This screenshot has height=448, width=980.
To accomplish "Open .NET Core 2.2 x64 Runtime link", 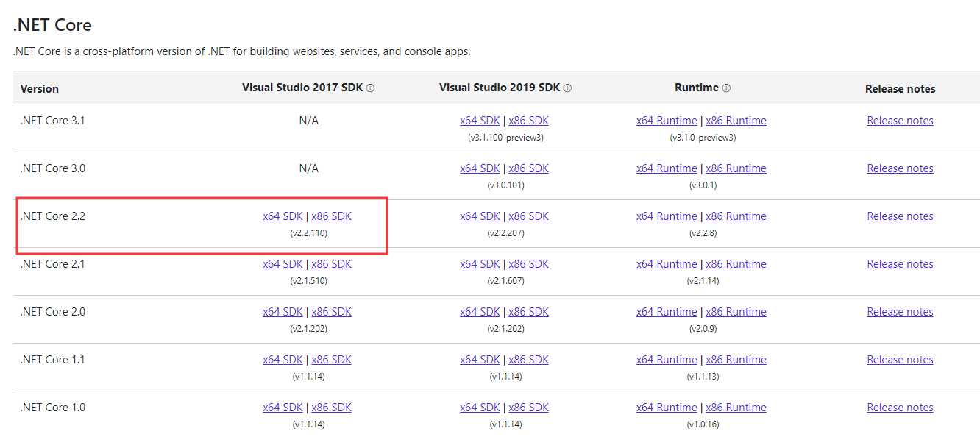I will (x=667, y=216).
